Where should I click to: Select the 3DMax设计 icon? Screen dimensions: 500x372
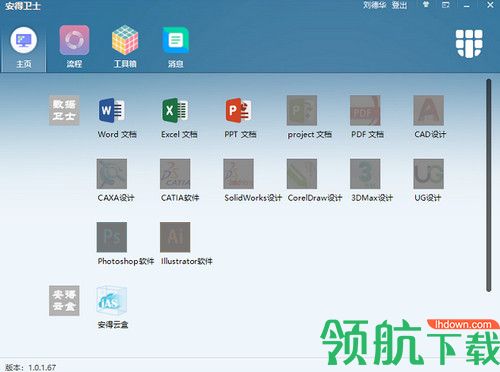pyautogui.click(x=365, y=174)
